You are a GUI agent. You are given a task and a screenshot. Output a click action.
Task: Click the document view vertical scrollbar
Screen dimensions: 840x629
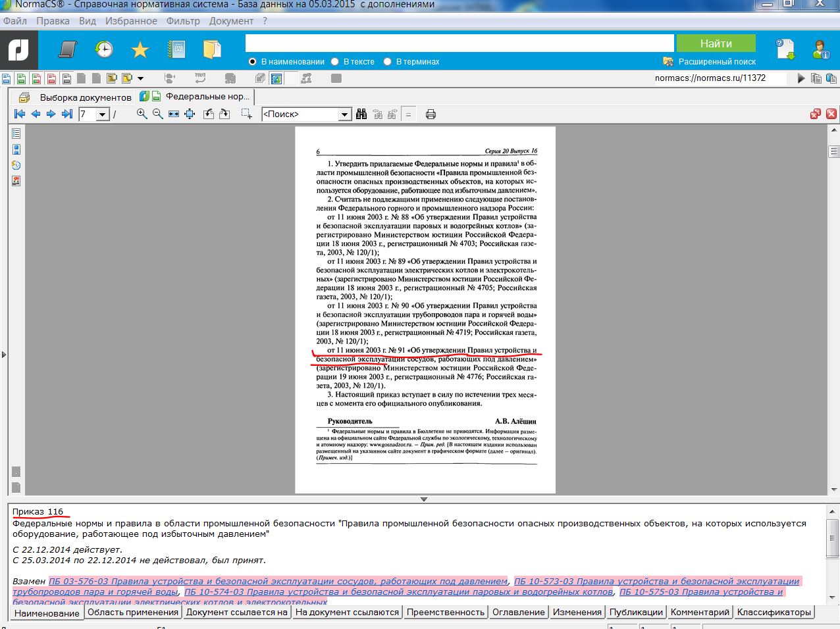[833, 309]
